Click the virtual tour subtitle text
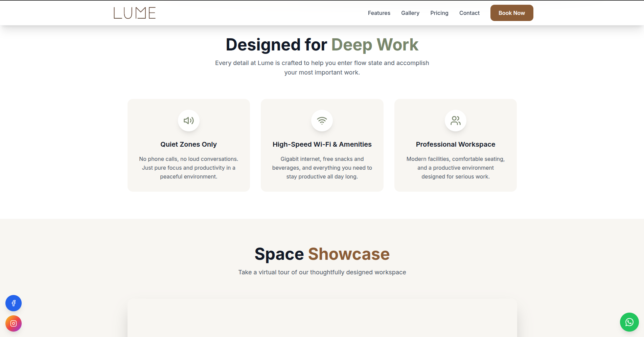Viewport: 644px width, 337px height. [x=322, y=272]
